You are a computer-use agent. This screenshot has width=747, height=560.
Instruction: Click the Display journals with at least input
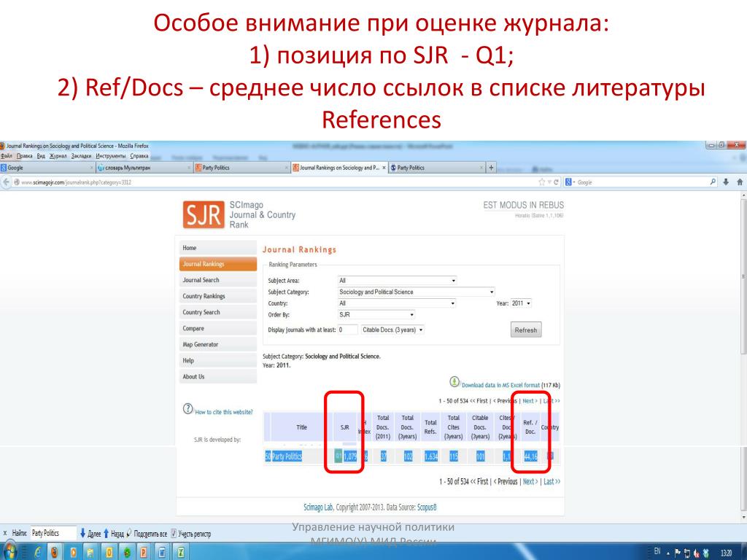coord(348,330)
